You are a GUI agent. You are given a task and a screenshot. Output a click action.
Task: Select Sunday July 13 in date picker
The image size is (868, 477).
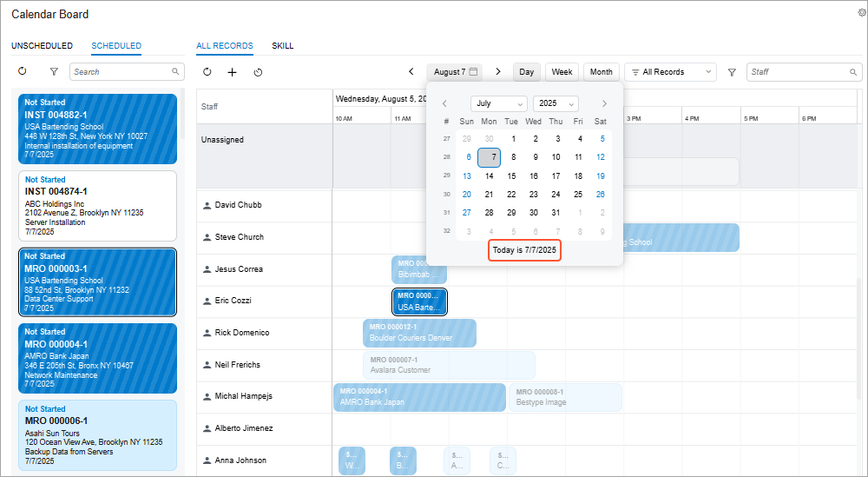tap(467, 176)
